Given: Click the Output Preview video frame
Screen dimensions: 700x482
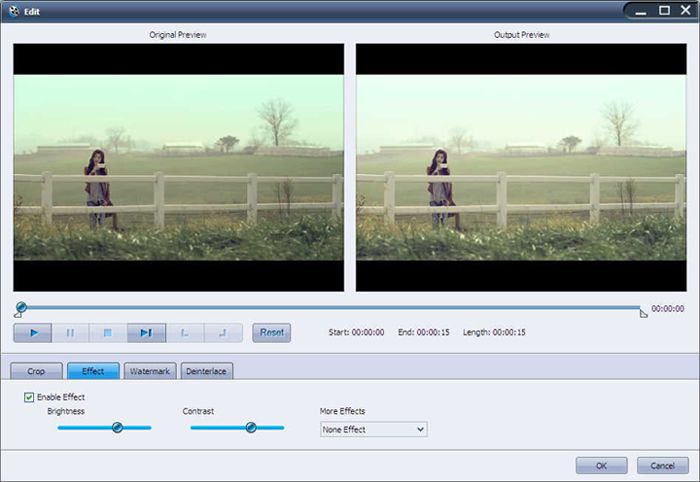Looking at the screenshot, I should [521, 167].
